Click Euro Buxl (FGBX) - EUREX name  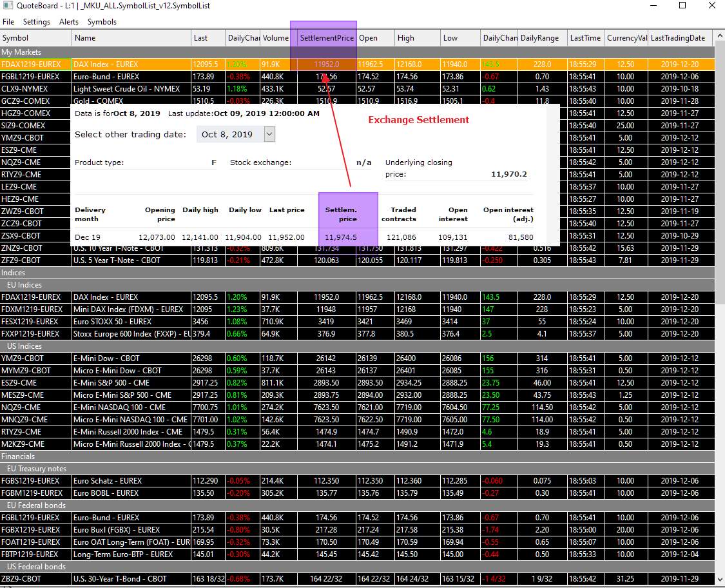[117, 530]
